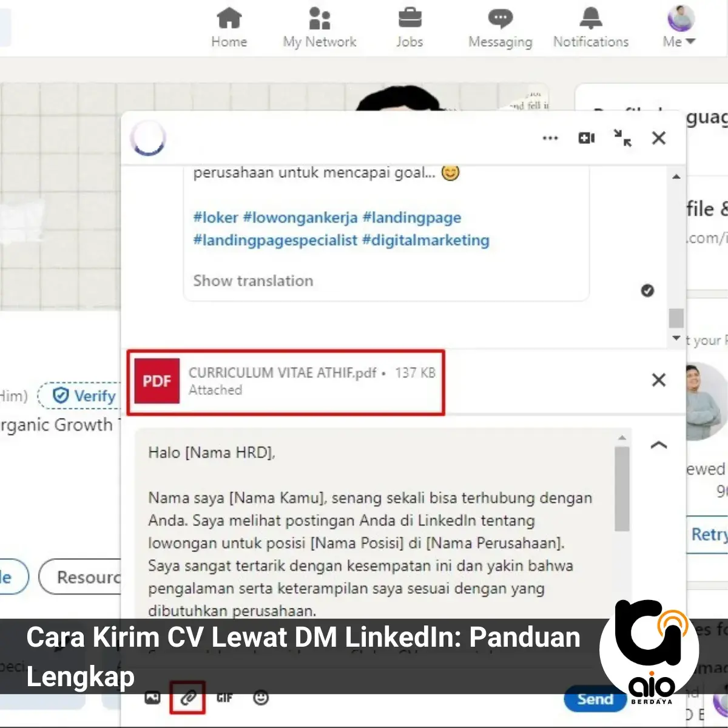The image size is (728, 728).
Task: Shrink the chat window with the arrows icon
Action: [623, 138]
